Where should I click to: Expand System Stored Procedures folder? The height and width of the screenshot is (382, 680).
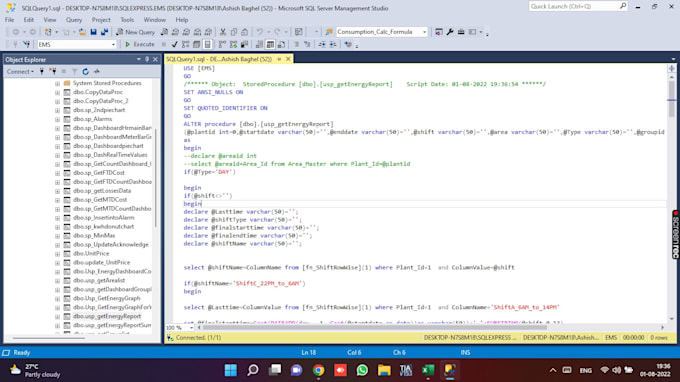57,83
